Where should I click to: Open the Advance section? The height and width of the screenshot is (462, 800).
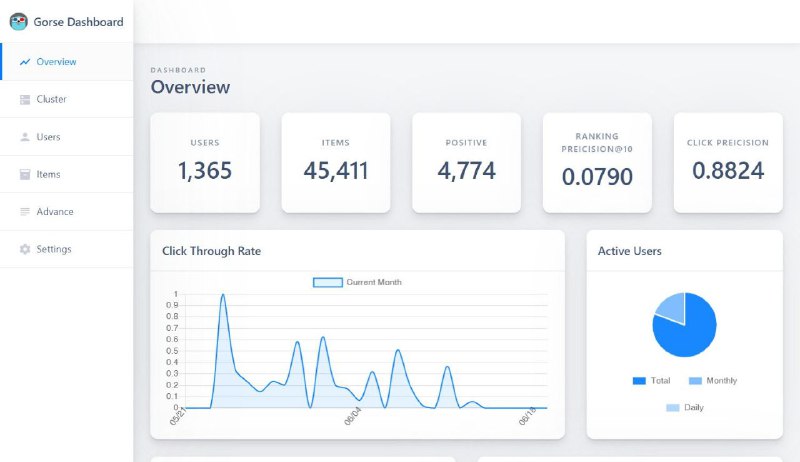[x=66, y=212]
